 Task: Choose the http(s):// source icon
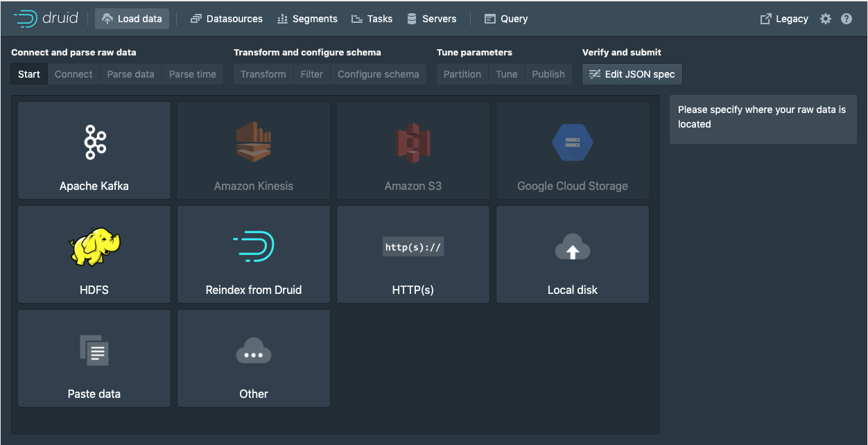click(413, 247)
